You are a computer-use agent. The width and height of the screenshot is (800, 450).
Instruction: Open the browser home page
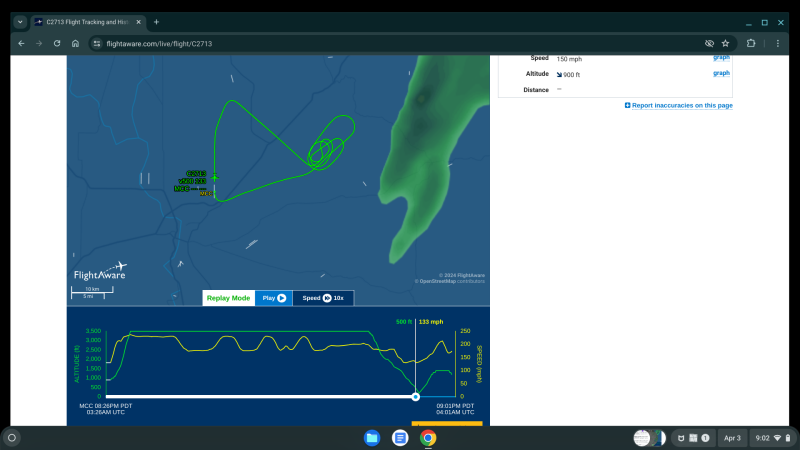(x=76, y=43)
